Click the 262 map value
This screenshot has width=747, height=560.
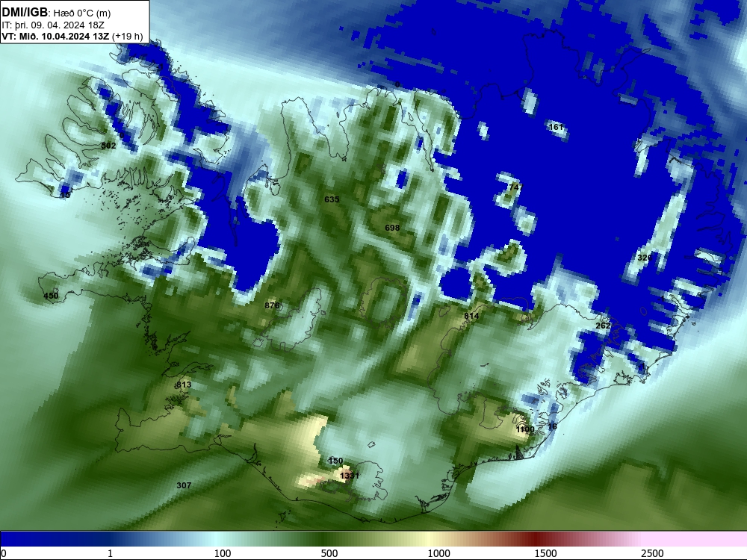tap(603, 326)
